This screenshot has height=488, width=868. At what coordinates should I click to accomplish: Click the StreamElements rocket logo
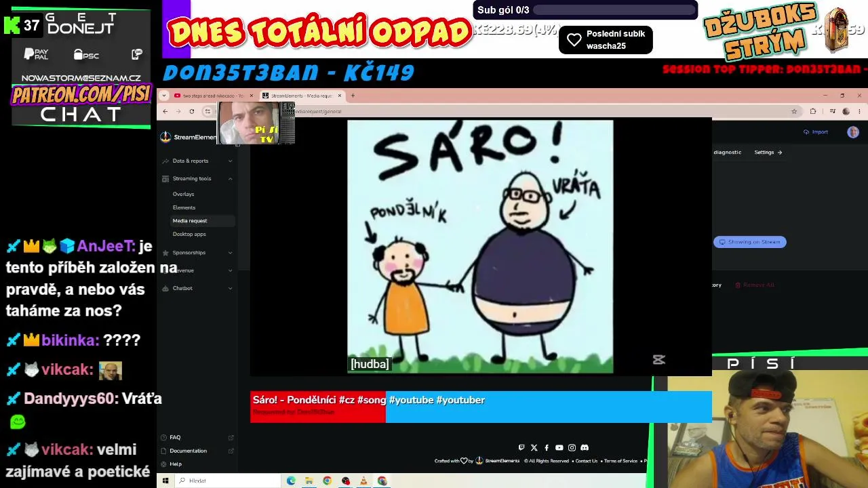point(165,137)
